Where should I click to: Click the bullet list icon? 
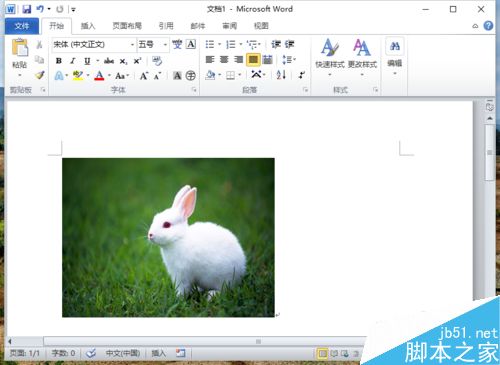pos(210,44)
